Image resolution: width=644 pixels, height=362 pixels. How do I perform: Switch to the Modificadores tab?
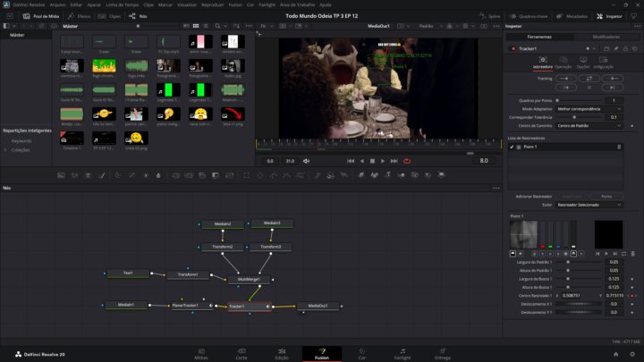click(606, 37)
